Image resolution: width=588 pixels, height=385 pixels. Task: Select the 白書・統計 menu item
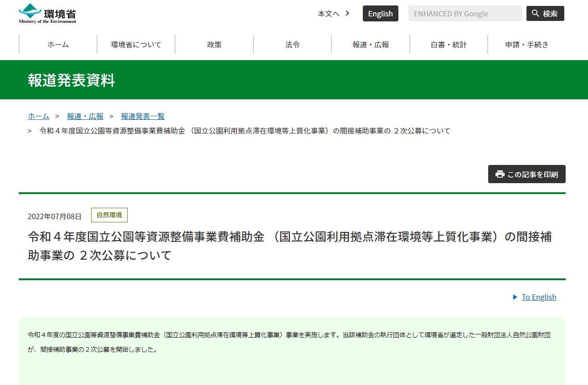click(449, 44)
